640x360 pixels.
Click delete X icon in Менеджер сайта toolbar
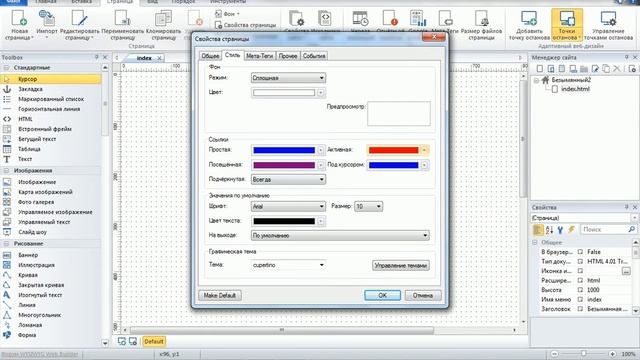(x=617, y=69)
